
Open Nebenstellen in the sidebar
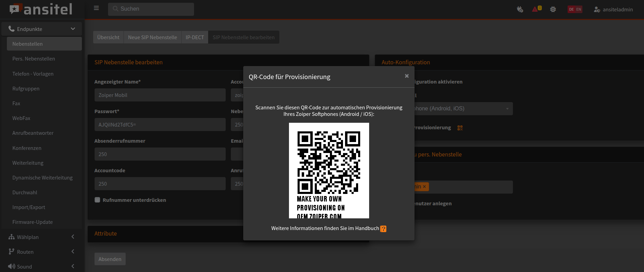pos(44,44)
